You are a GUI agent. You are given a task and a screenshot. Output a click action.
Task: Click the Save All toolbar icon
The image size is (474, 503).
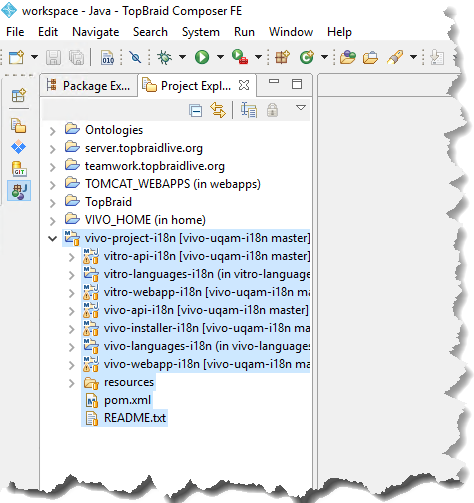pyautogui.click(x=77, y=57)
